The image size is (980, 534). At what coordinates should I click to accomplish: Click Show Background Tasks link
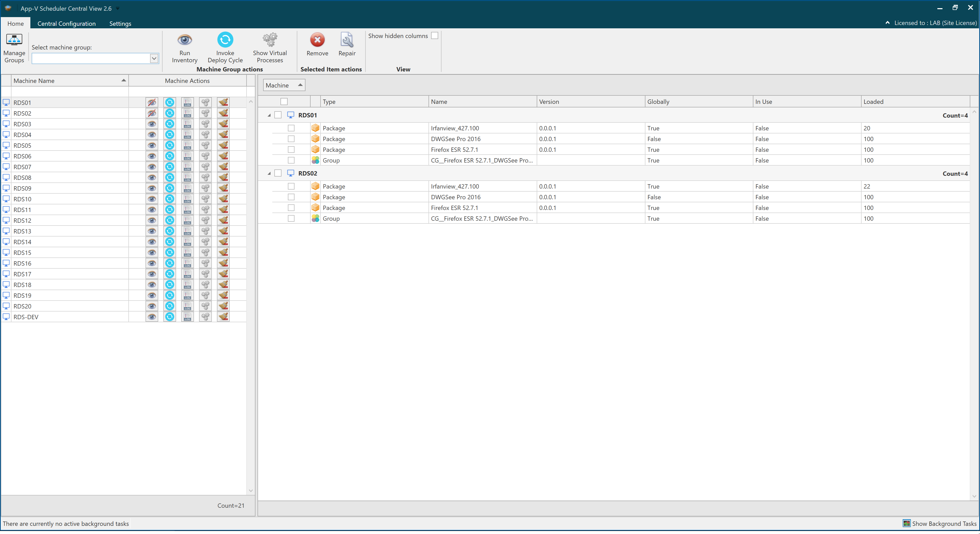pyautogui.click(x=944, y=523)
